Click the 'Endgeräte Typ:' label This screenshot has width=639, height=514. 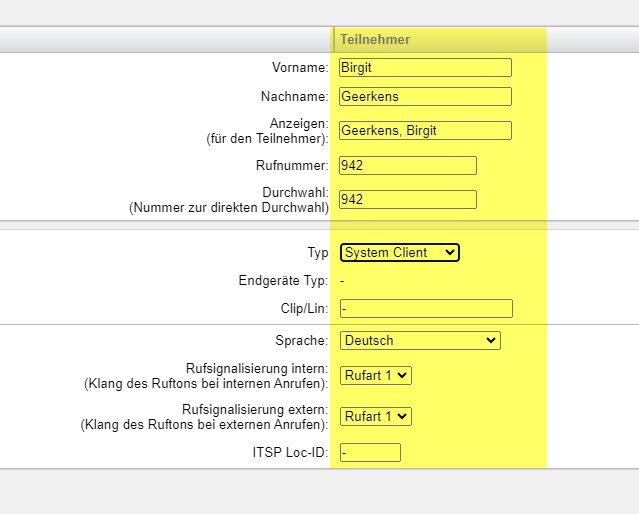(284, 280)
